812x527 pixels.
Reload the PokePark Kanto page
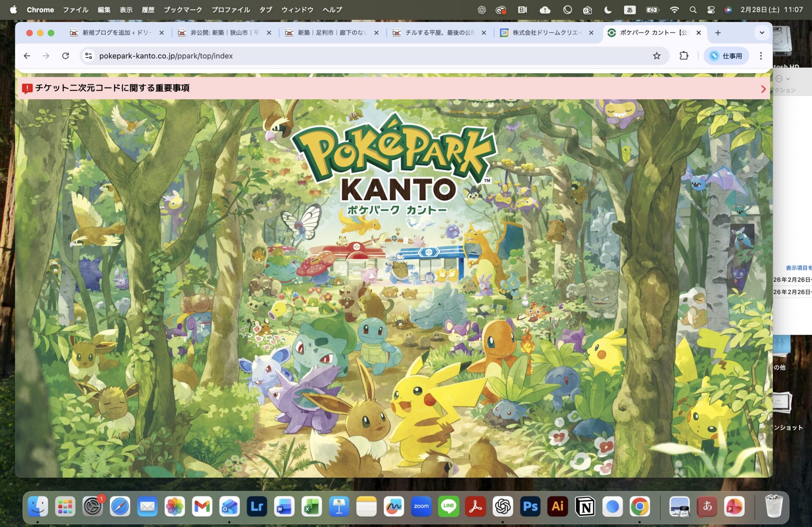tap(66, 56)
